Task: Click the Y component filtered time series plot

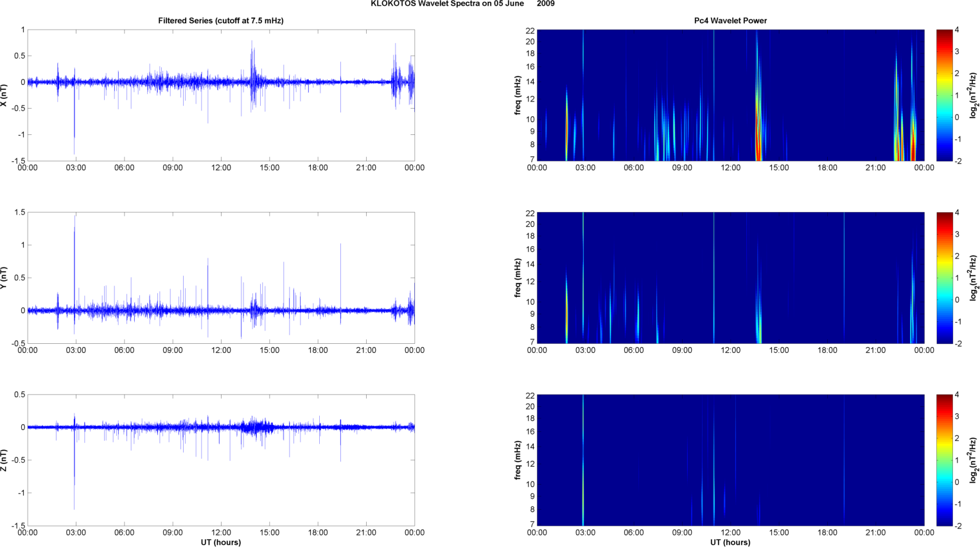Action: coord(220,278)
